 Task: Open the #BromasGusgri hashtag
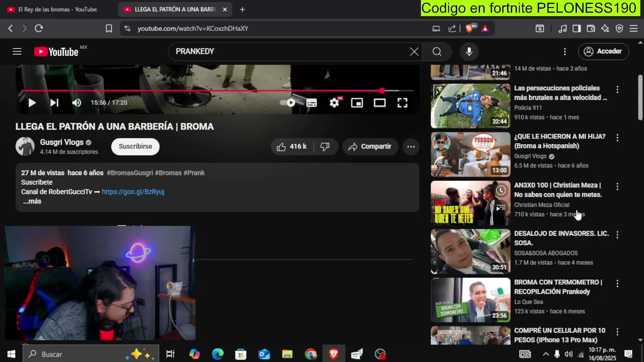click(x=130, y=172)
